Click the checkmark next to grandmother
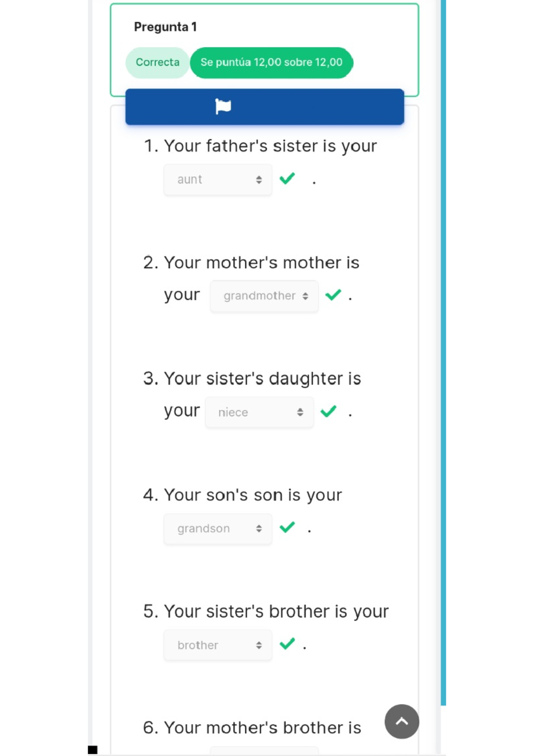 334,294
